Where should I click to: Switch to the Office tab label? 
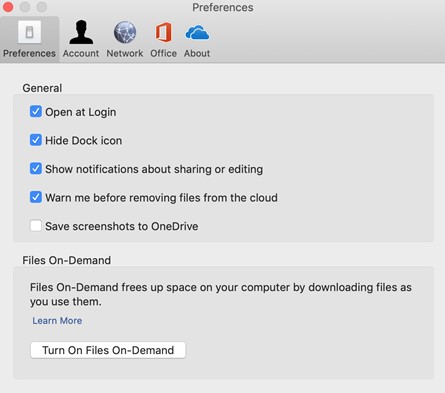tap(163, 53)
